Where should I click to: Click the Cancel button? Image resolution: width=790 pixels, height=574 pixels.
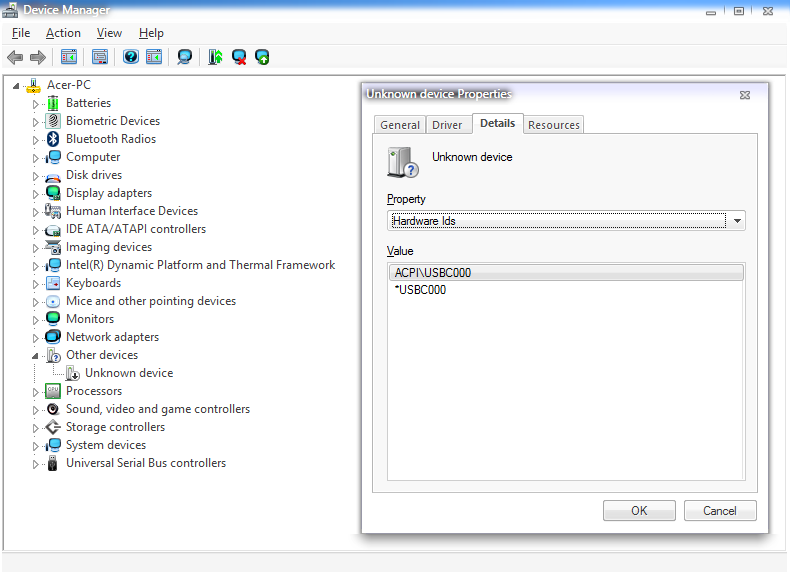tap(720, 511)
